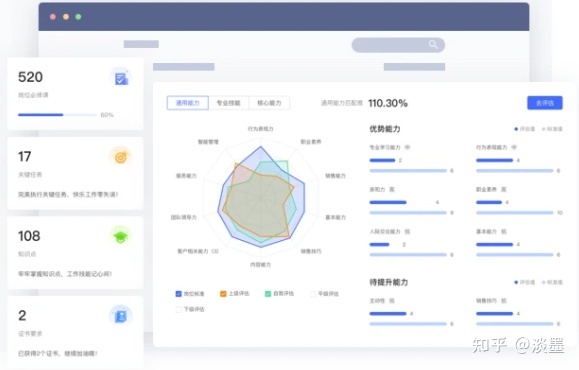Uncheck the orange 上级评估 legend checkbox
Viewport: 579px width, 370px height.
pyautogui.click(x=223, y=294)
